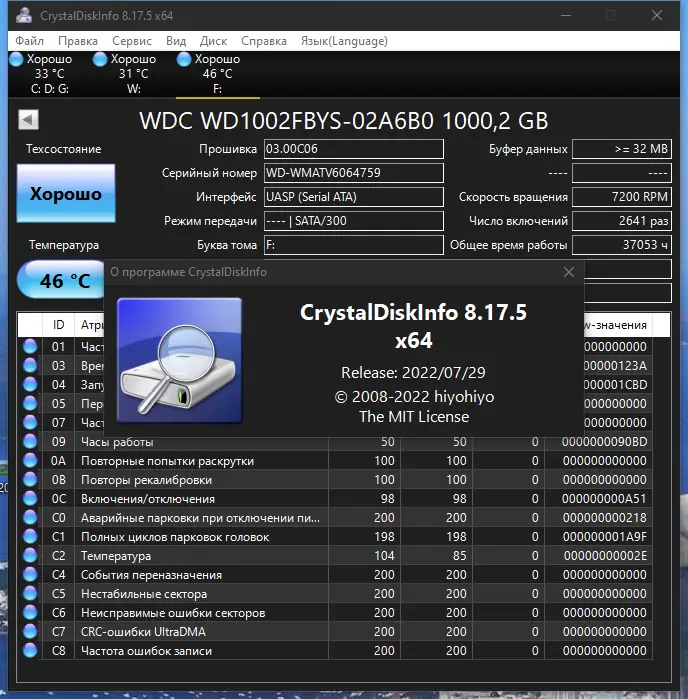This screenshot has width=688, height=699.
Task: Click the status orb for attribute C2
Action: (x=30, y=555)
